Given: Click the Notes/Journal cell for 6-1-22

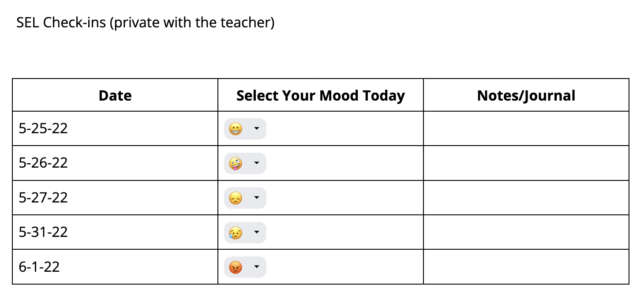Looking at the screenshot, I should (x=525, y=266).
